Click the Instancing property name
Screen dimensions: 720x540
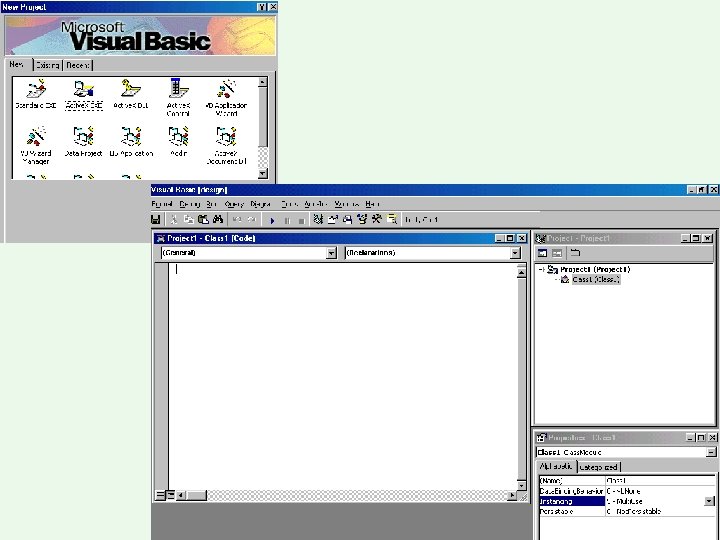[572, 501]
